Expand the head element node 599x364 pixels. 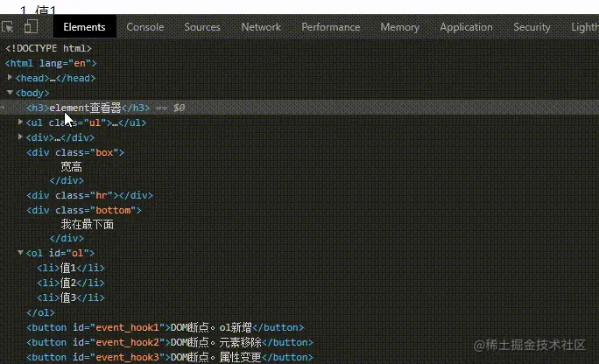(x=10, y=78)
